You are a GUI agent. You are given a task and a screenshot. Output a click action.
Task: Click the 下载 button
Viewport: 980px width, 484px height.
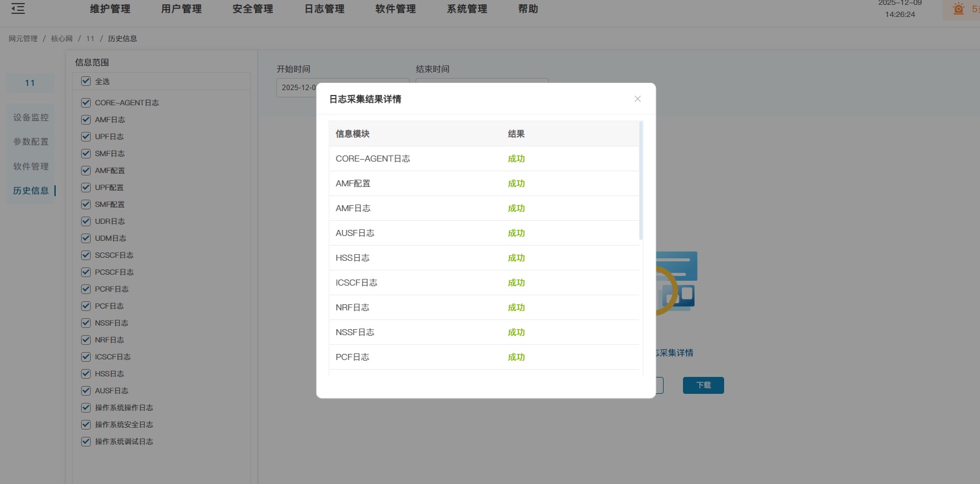[703, 385]
